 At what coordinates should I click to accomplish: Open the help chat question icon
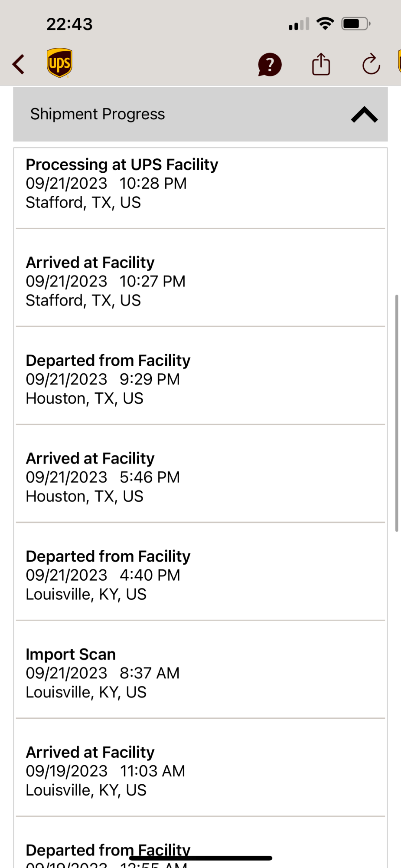(270, 65)
